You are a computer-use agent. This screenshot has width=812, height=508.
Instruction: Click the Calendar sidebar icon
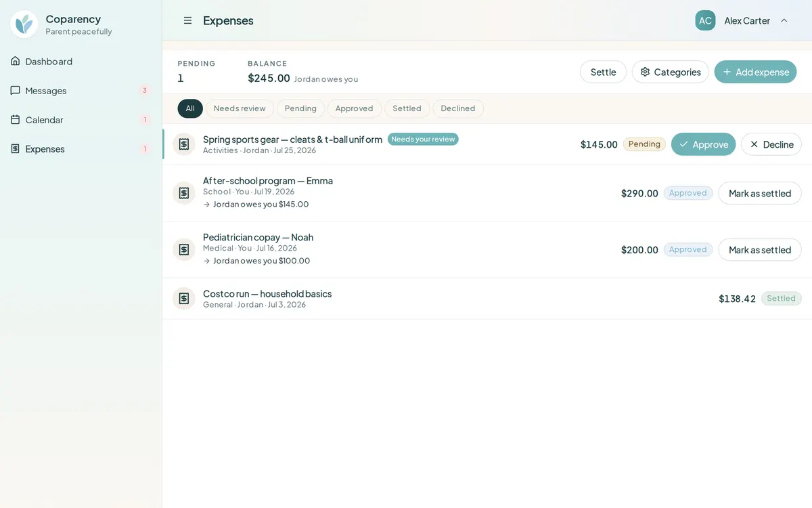coord(15,119)
